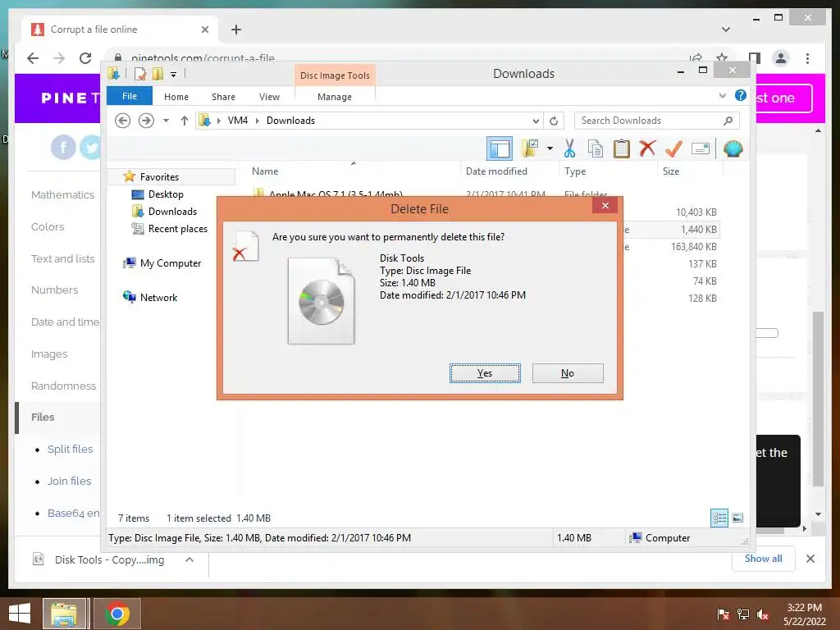This screenshot has width=840, height=630.
Task: Open the dropdown arrow next to the folder options icon
Action: 550,148
